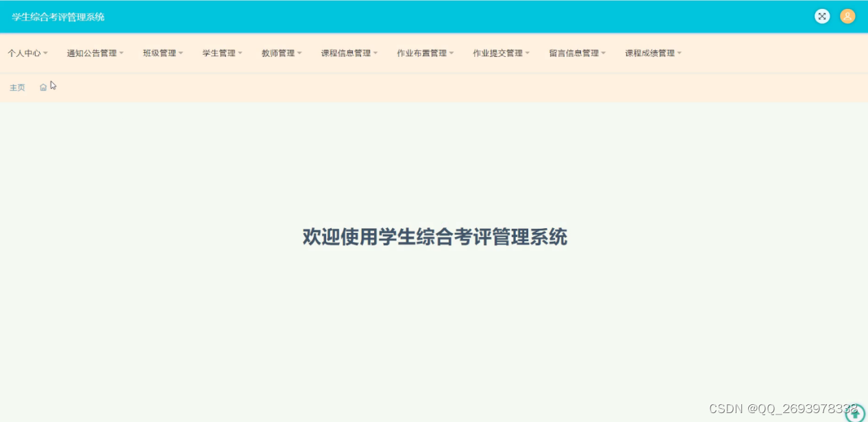The height and width of the screenshot is (422, 868).
Task: Select 学生管理 from the top menu
Action: pyautogui.click(x=221, y=52)
